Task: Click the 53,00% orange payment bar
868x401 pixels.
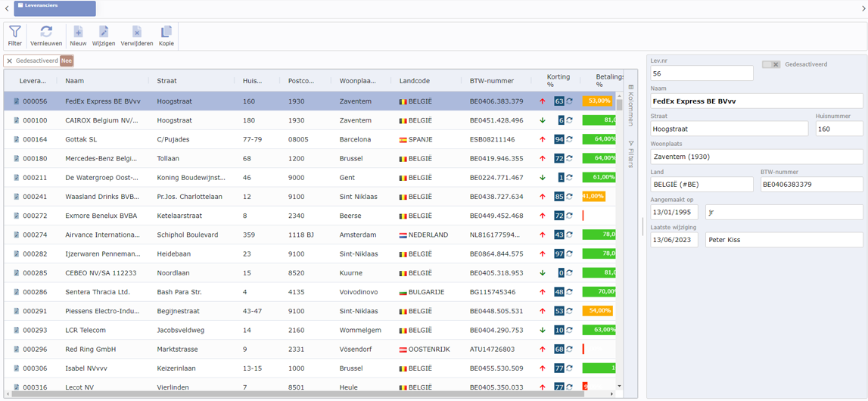Action: point(598,101)
